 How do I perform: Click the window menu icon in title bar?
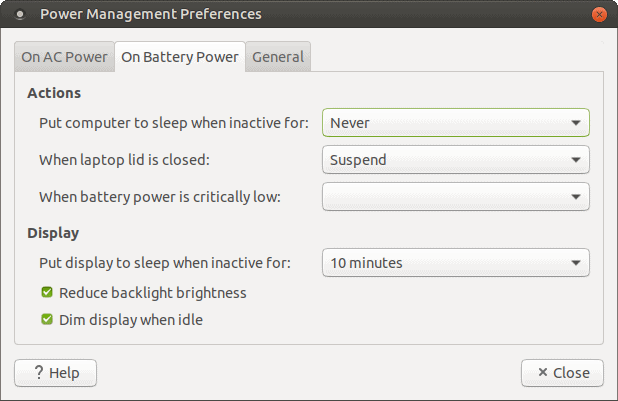tap(20, 15)
